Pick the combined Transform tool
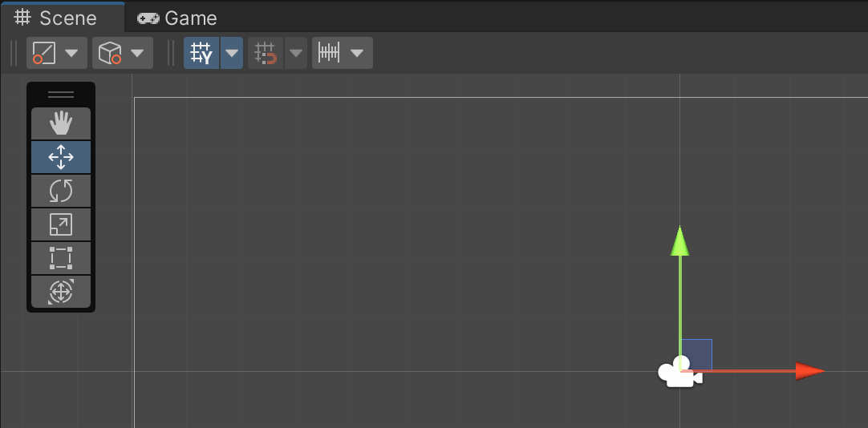The height and width of the screenshot is (428, 868). (61, 292)
